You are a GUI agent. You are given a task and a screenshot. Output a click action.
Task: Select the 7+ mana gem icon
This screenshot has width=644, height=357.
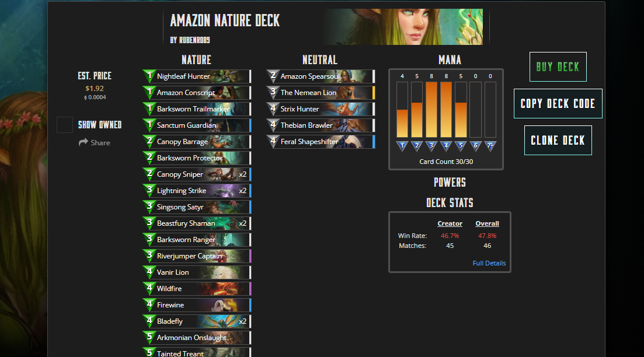coord(490,146)
